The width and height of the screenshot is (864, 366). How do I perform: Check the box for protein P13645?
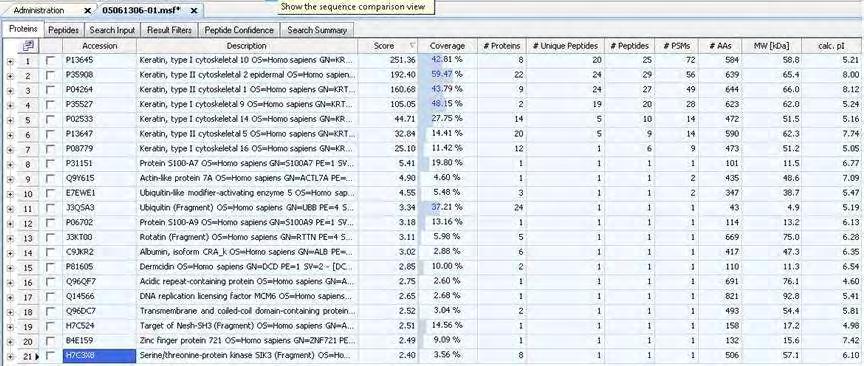pyautogui.click(x=50, y=60)
